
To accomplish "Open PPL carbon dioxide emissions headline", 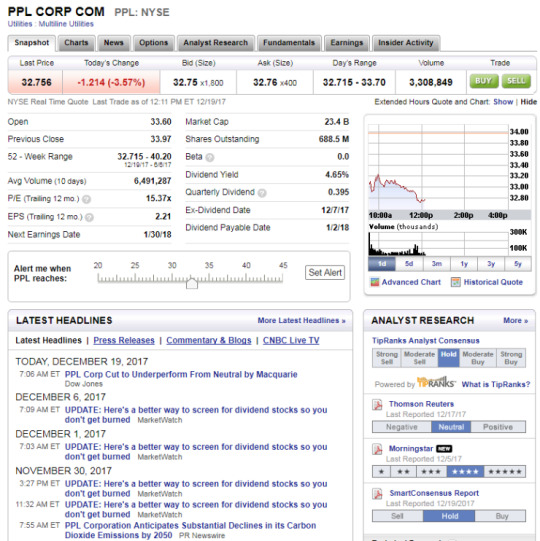I will (x=190, y=530).
